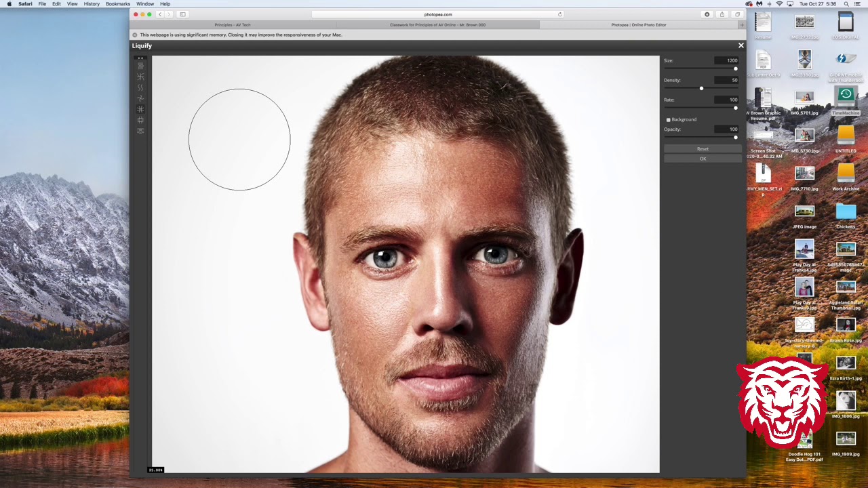The image size is (868, 488).
Task: Dismiss the significant memory warning banner
Action: 135,35
